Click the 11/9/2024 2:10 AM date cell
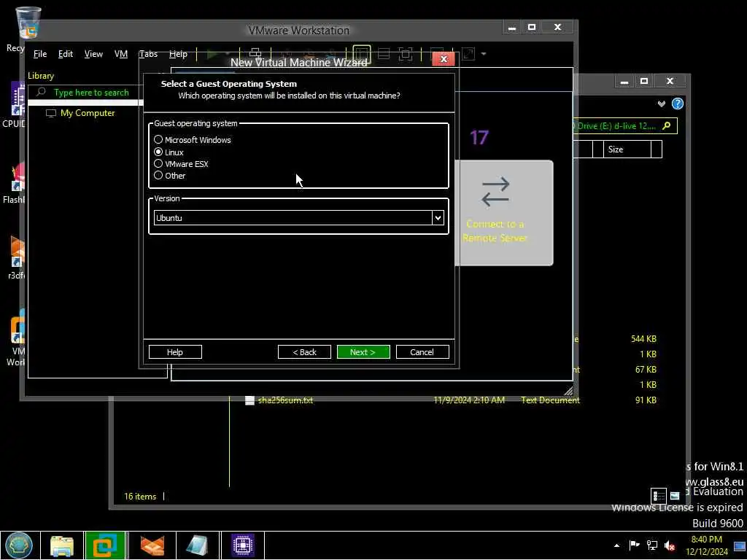Screen dimensions: 747x560 [469, 400]
